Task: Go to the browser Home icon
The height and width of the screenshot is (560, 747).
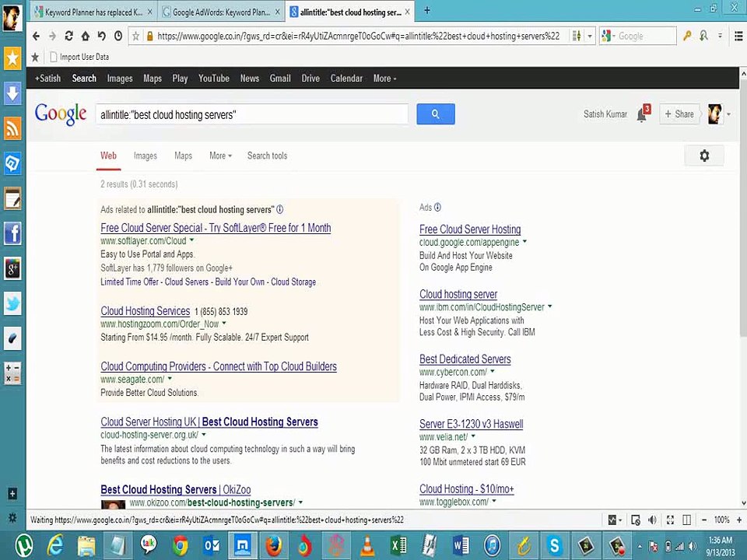Action: click(86, 37)
